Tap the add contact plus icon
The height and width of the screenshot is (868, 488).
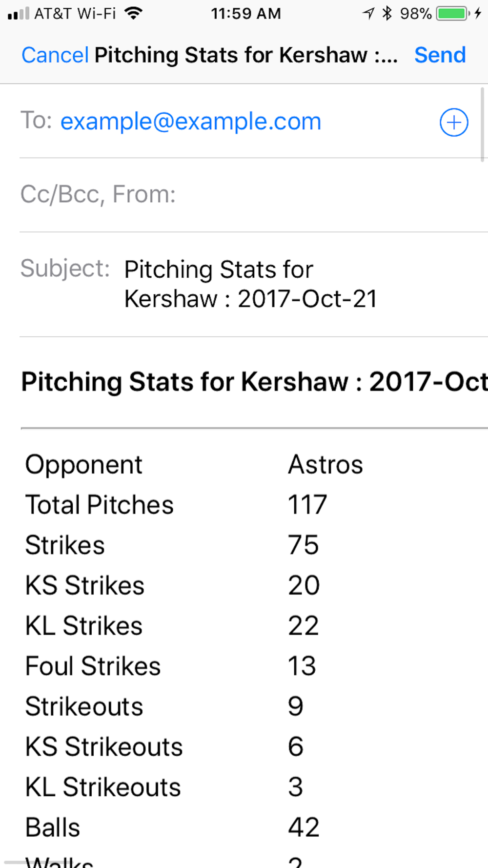point(454,122)
